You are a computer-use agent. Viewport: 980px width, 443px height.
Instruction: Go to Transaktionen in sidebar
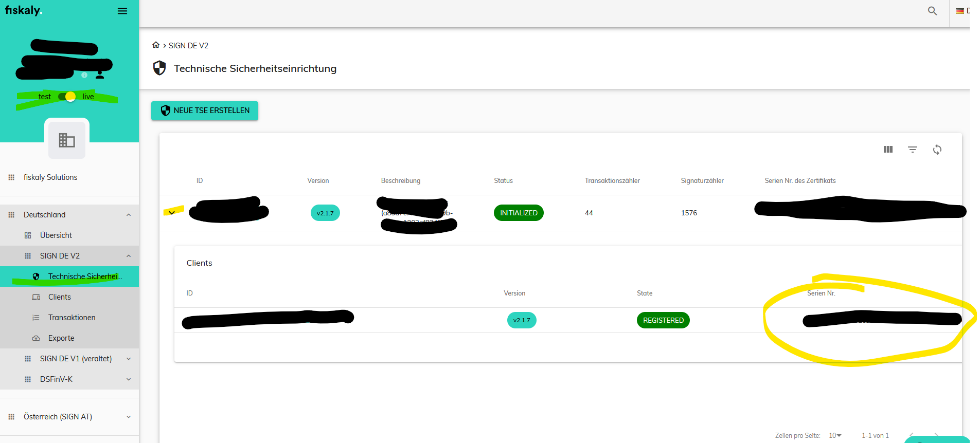[x=72, y=318]
